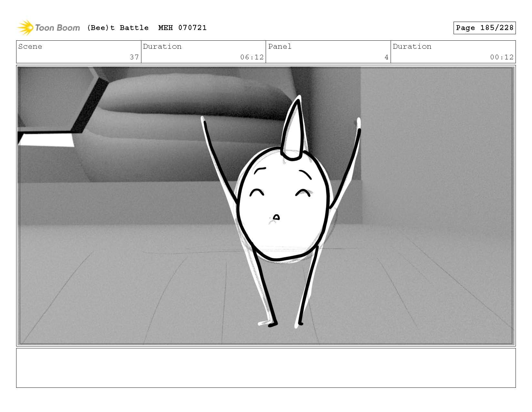Click the 'Panel' header label

coord(280,46)
